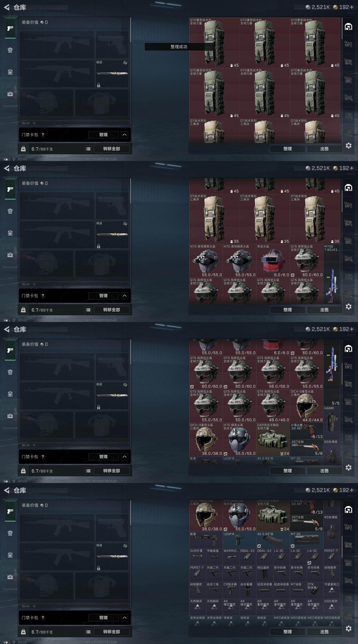
Task: Open weapon loadout tab beside 整理成功 toast screen
Action: coord(10,28)
